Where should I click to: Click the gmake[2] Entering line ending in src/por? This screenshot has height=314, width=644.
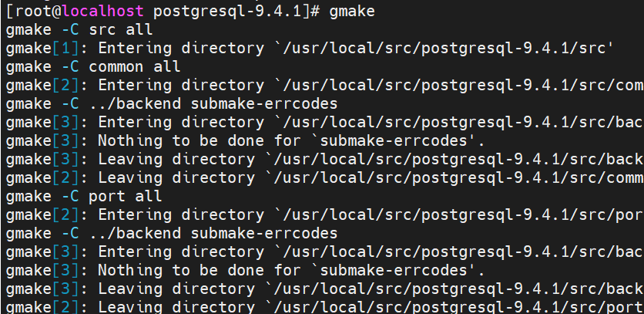coord(324,214)
